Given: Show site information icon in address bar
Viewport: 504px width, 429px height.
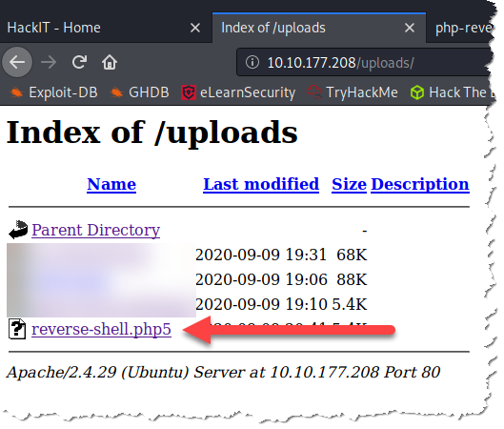Looking at the screenshot, I should click(252, 62).
